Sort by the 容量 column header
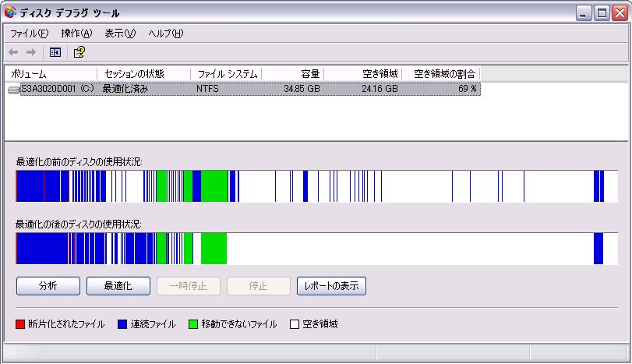 click(293, 74)
